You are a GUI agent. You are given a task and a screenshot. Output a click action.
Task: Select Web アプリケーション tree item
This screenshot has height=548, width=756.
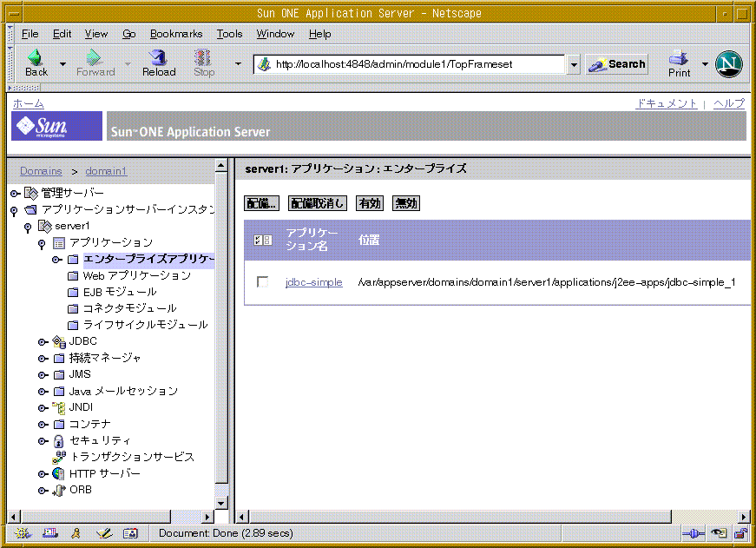pos(137,275)
